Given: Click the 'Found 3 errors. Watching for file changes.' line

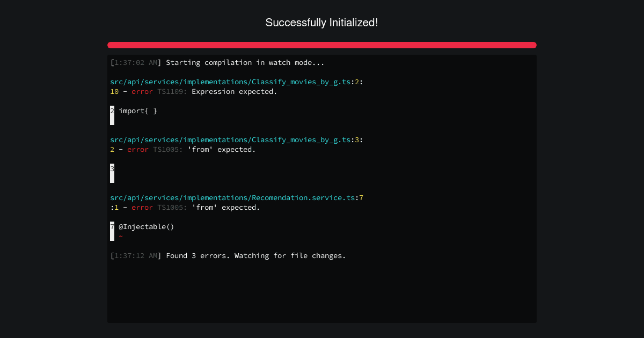Looking at the screenshot, I should coord(256,255).
